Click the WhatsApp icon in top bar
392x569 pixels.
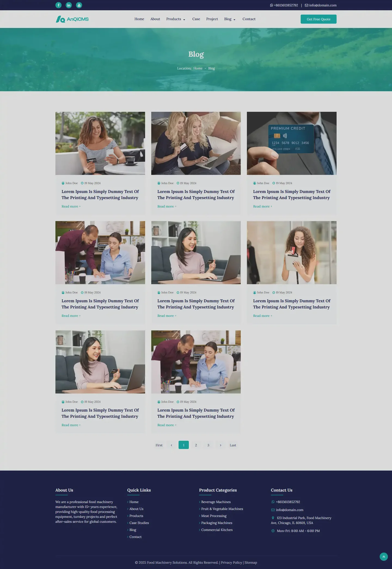[x=271, y=5]
